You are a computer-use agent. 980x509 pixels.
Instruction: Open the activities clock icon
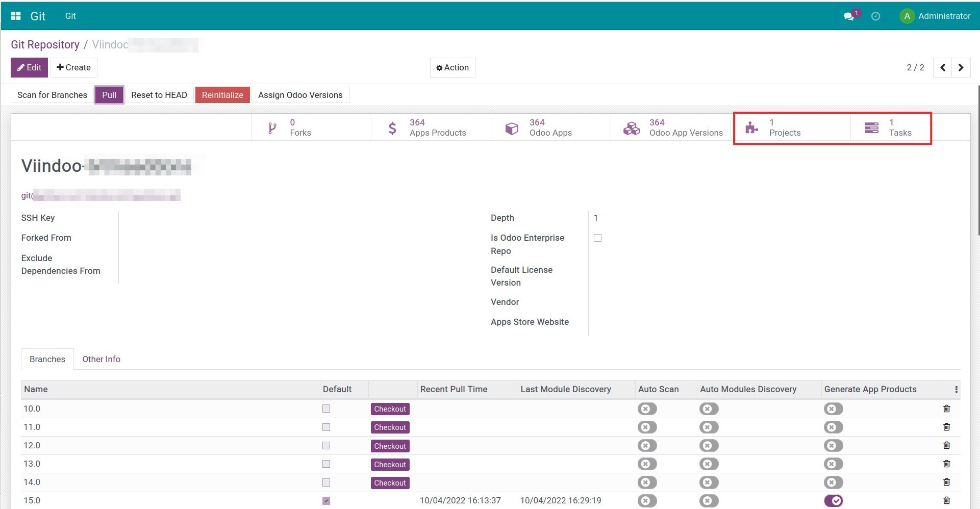pos(875,16)
